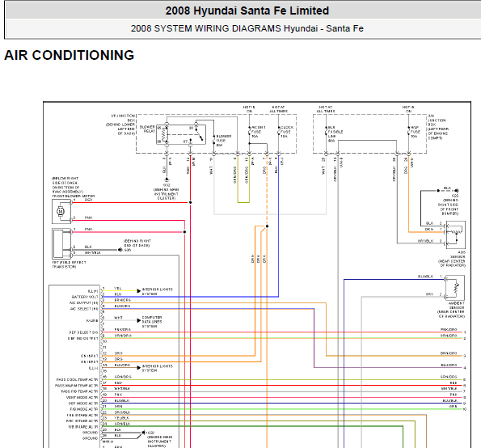Click INTERIOR LIGHTS SYSTEM next to the YEL wire
Screen dimensions: 481x448
coord(158,291)
